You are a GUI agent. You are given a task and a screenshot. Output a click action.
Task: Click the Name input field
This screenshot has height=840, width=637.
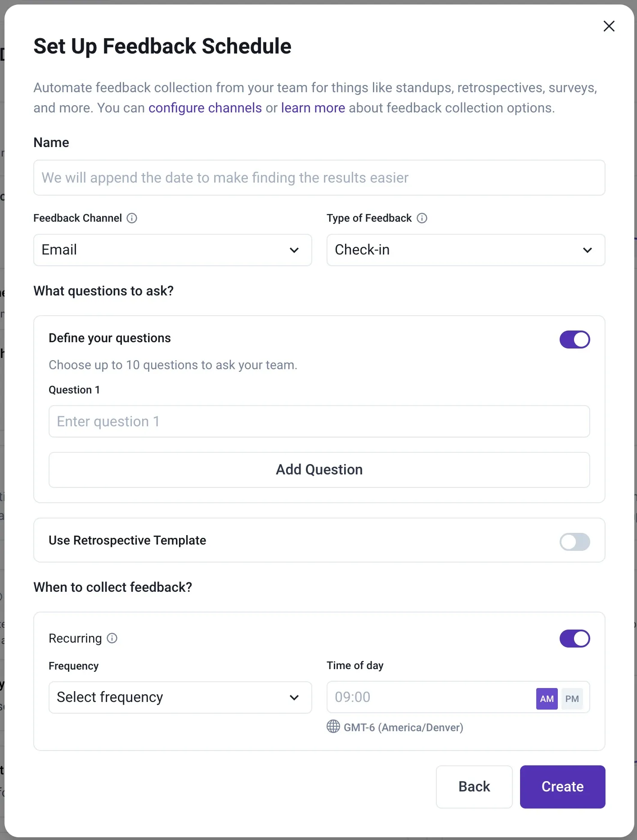coord(319,178)
